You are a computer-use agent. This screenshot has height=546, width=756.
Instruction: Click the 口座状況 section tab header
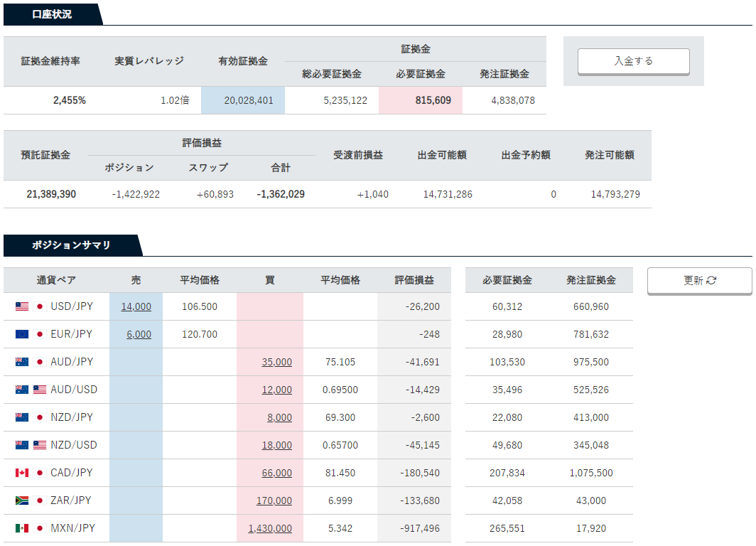52,14
